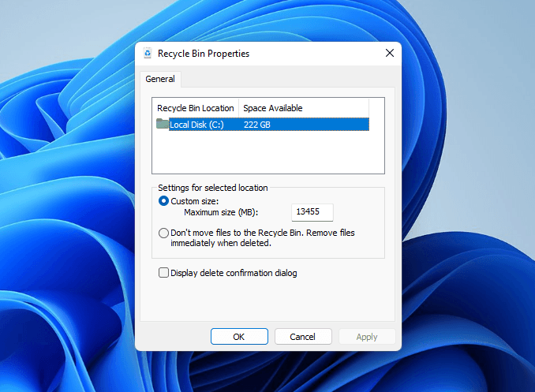Screen dimensions: 535x392
Task: Click the Settings for selected location label
Action: (212, 188)
